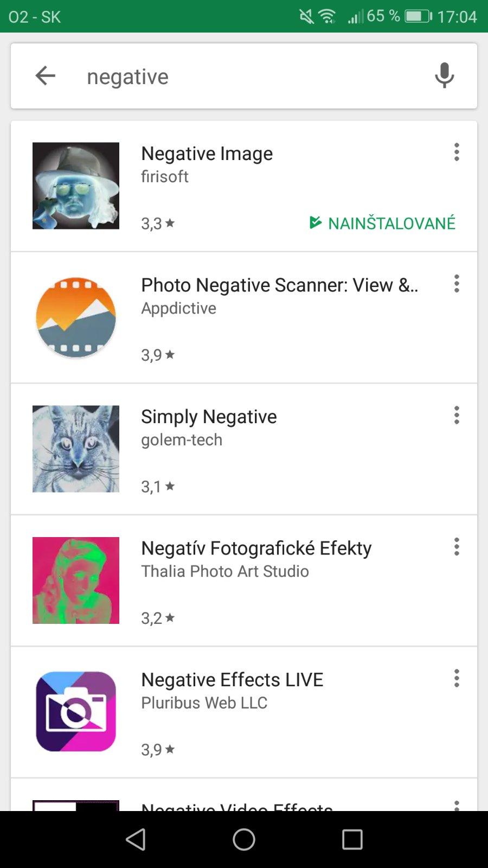Open Photo Negative Scanner app icon

[x=76, y=317]
